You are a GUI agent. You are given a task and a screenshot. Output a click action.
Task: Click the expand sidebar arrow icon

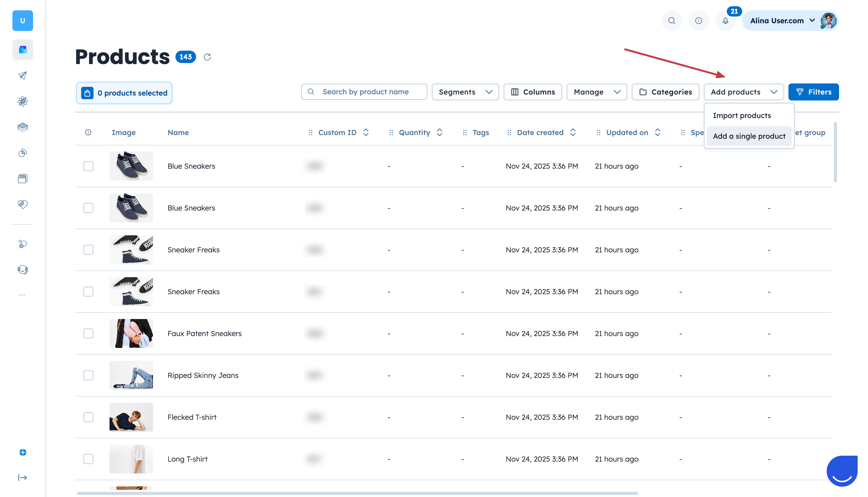(22, 478)
